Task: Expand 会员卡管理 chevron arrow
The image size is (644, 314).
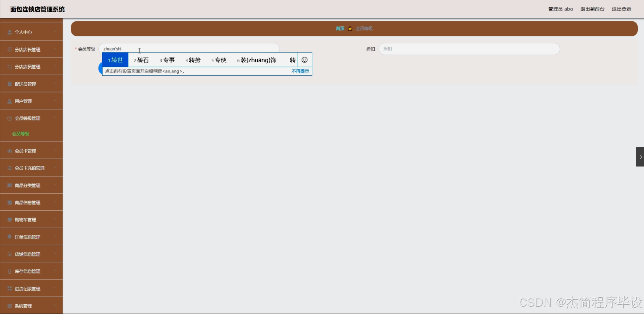Action: (x=55, y=150)
